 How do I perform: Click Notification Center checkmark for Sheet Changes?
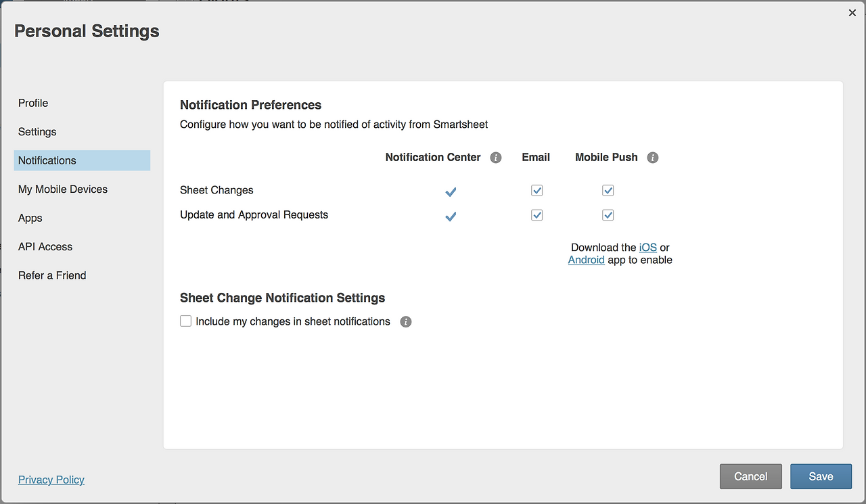click(x=451, y=192)
